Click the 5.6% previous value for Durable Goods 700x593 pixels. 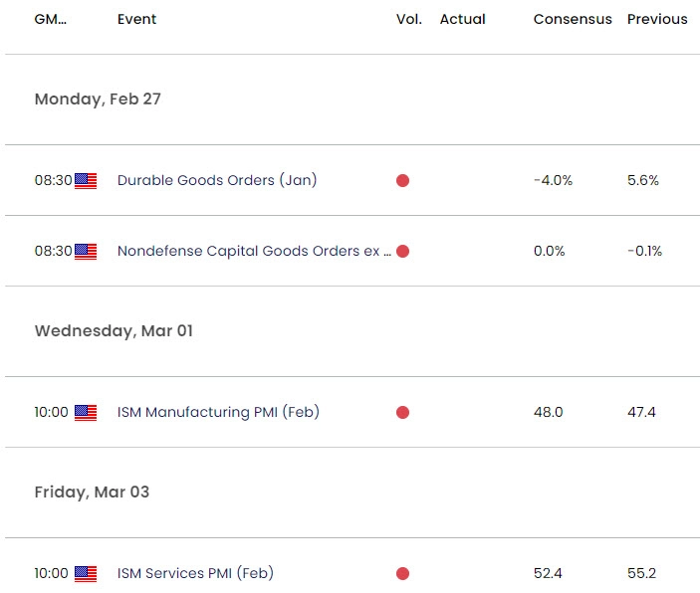click(642, 181)
